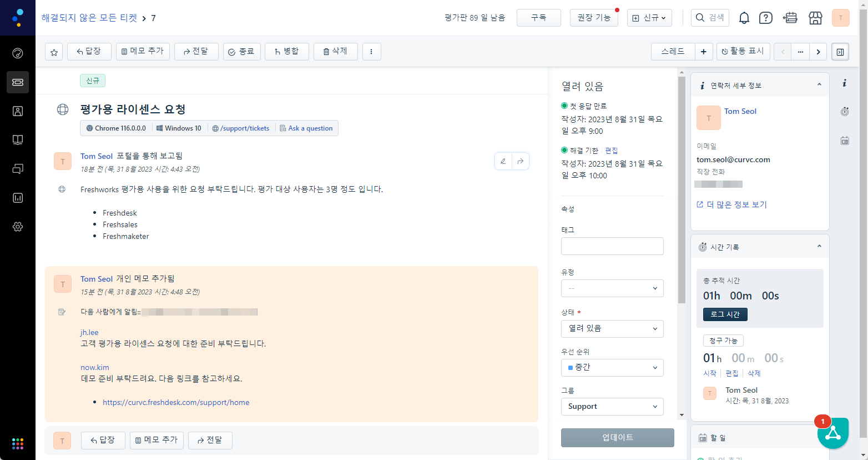Open the help question mark icon

[x=766, y=18]
